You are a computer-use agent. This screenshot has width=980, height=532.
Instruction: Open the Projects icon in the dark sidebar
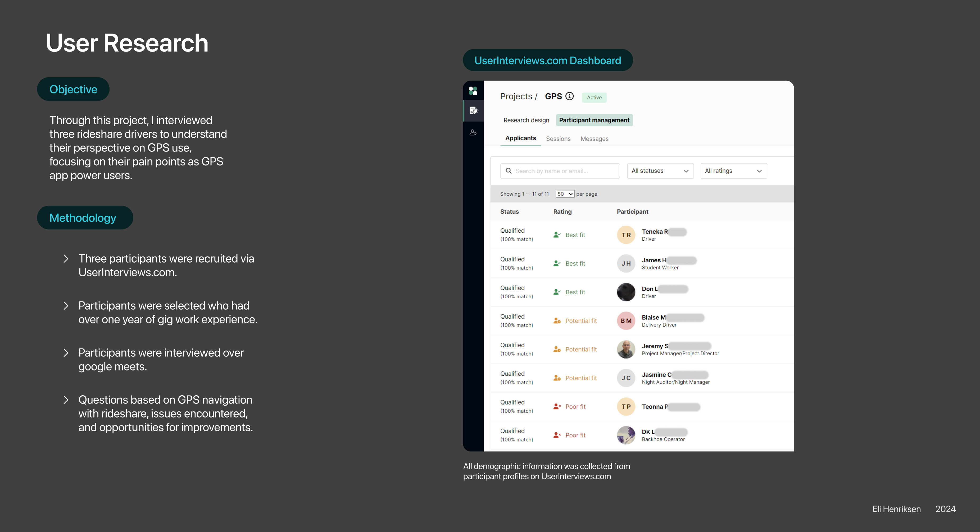[473, 111]
